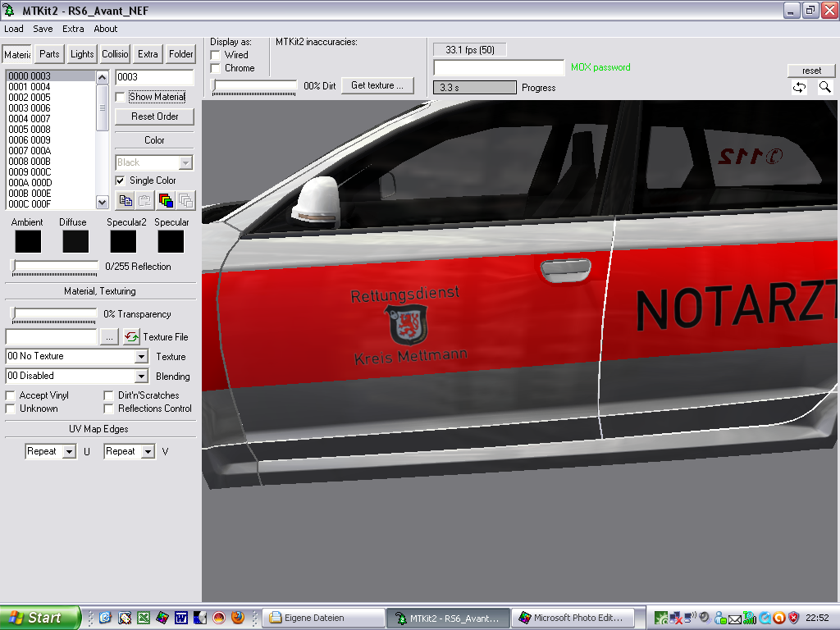Image resolution: width=840 pixels, height=630 pixels.
Task: Click the reset view button
Action: [811, 71]
